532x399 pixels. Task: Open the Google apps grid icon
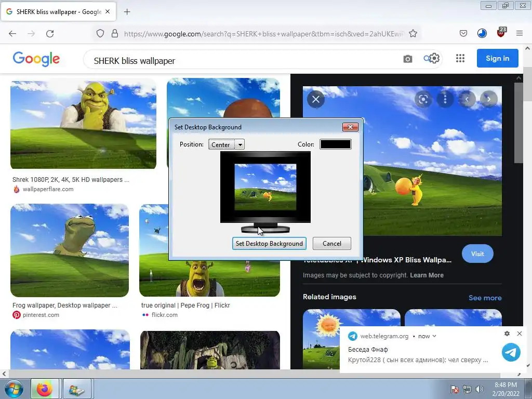tap(460, 58)
